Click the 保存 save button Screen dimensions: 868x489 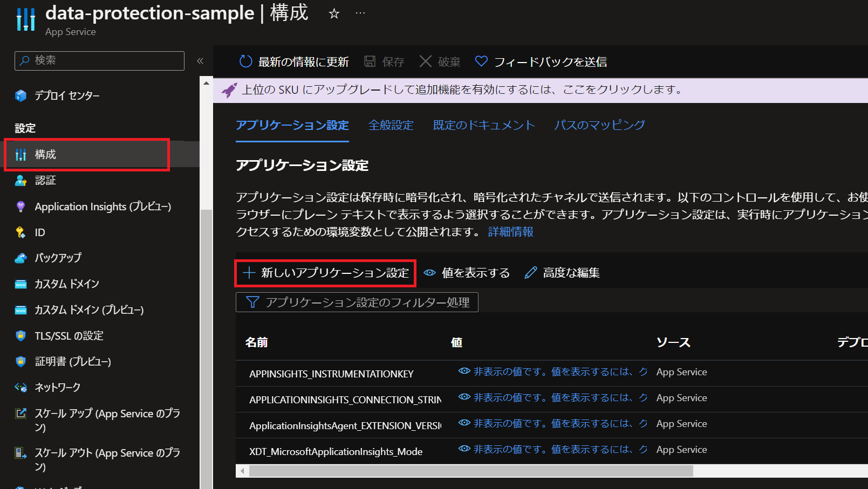(x=384, y=62)
